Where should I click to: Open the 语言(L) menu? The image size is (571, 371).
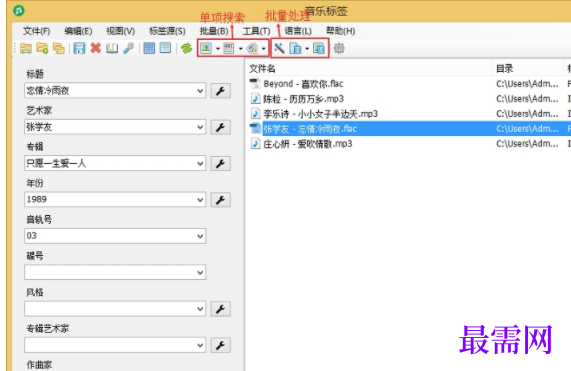point(298,31)
